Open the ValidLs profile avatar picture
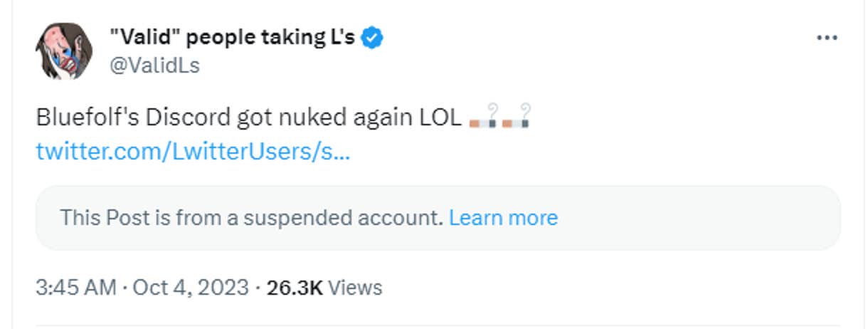This screenshot has height=329, width=868. coord(63,51)
